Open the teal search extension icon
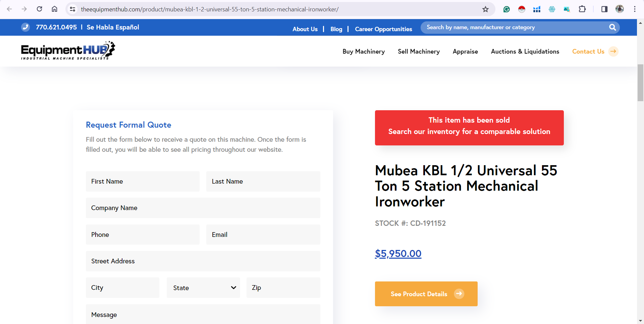The height and width of the screenshot is (324, 644). 567,9
